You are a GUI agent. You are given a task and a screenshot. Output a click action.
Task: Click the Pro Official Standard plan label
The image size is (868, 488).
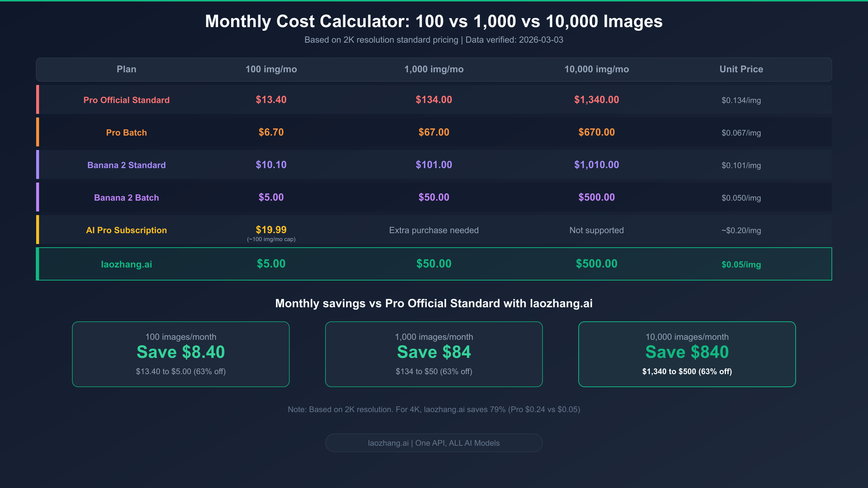pyautogui.click(x=127, y=100)
